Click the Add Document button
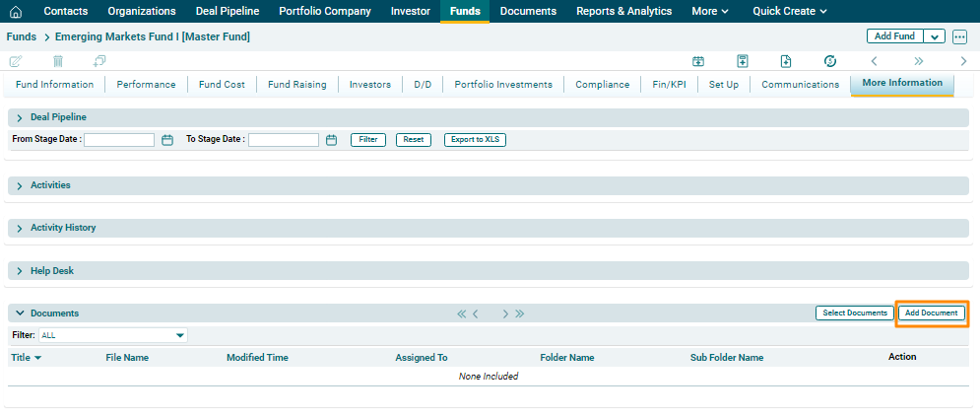 click(931, 313)
